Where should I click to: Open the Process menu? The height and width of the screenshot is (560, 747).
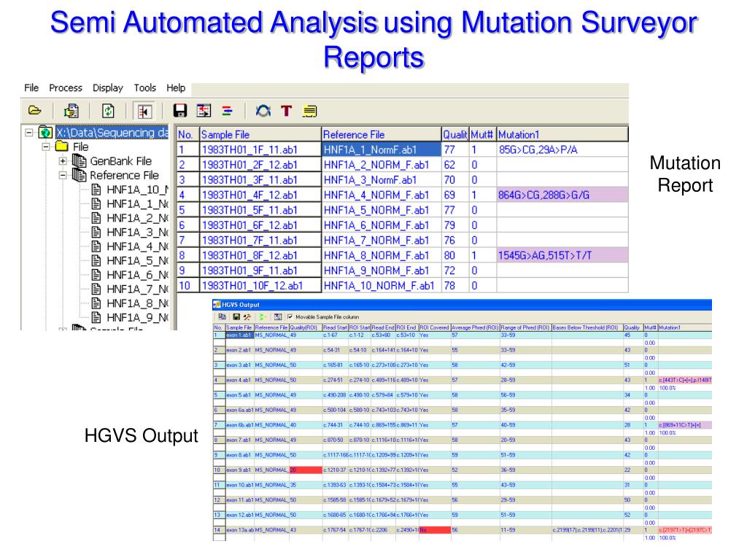pos(66,87)
